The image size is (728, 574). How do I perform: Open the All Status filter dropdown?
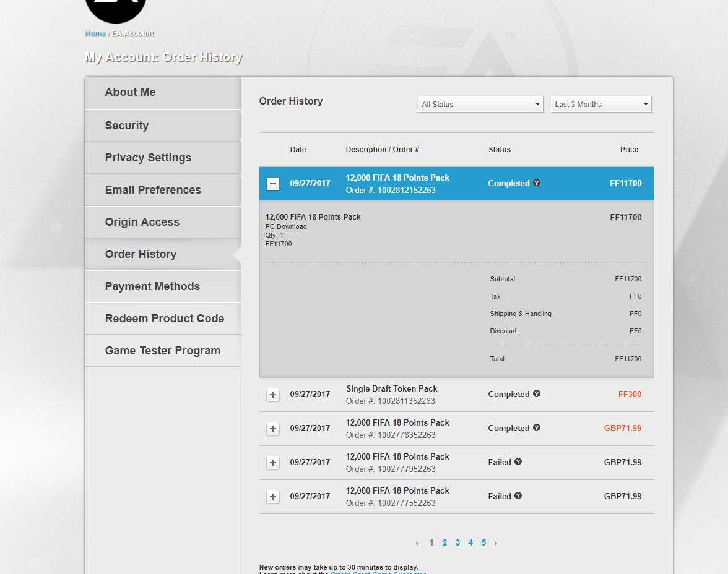point(480,105)
